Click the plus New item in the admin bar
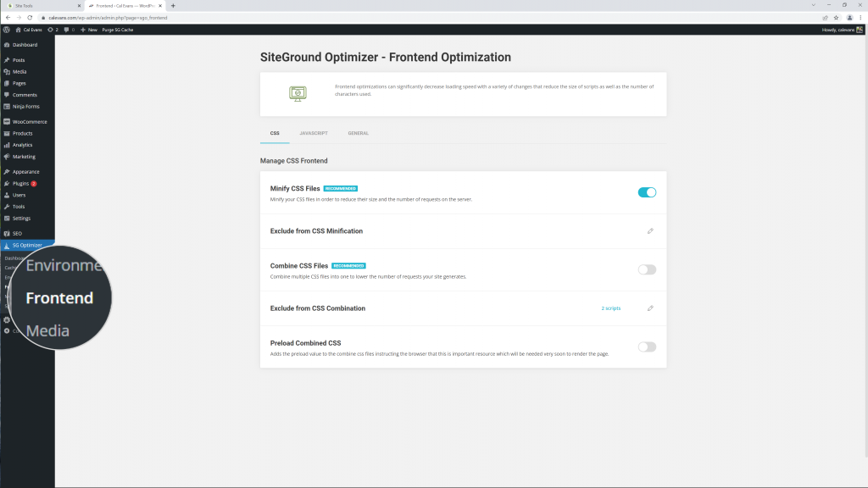The width and height of the screenshot is (868, 488). (88, 30)
